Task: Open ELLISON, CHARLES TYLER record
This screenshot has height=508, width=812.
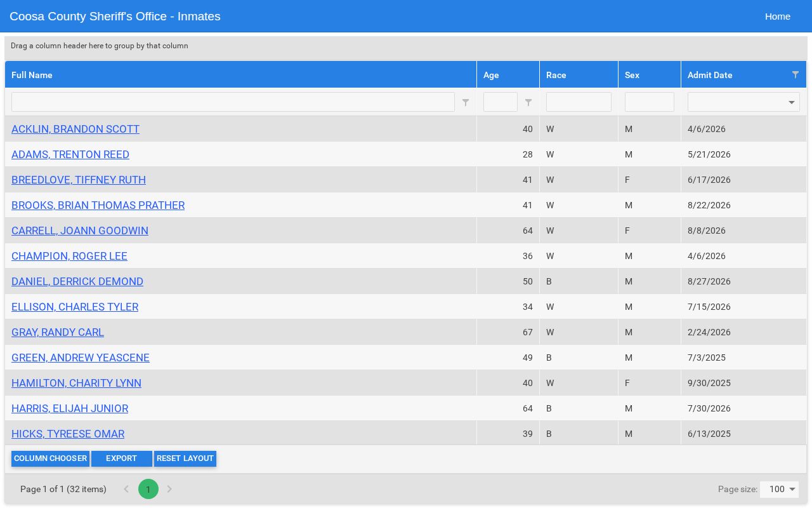Action: [x=75, y=307]
